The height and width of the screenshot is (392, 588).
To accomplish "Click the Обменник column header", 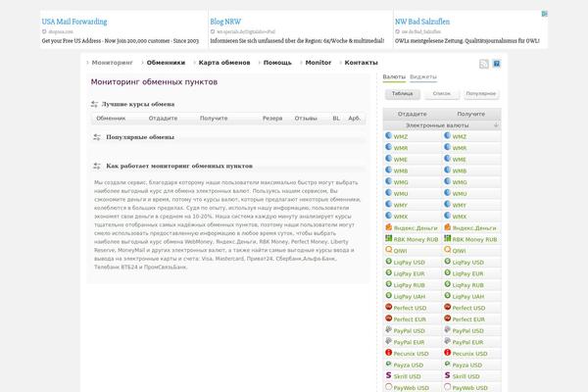I will [x=111, y=119].
